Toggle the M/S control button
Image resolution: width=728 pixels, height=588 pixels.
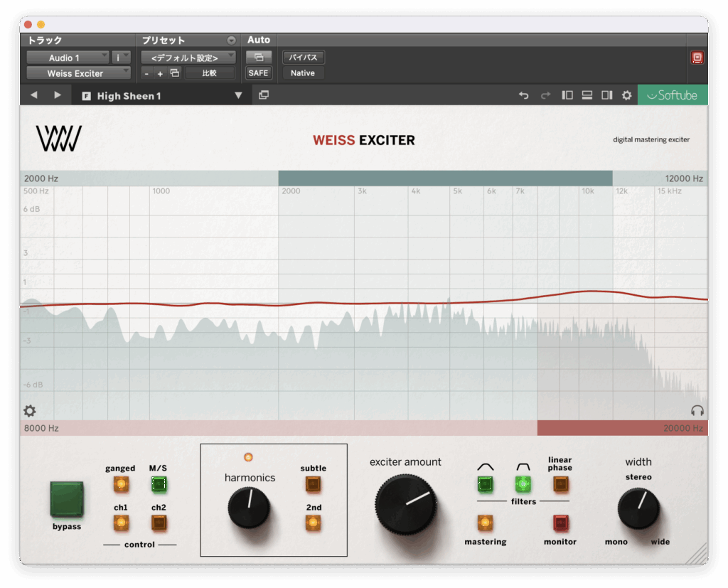pyautogui.click(x=159, y=484)
